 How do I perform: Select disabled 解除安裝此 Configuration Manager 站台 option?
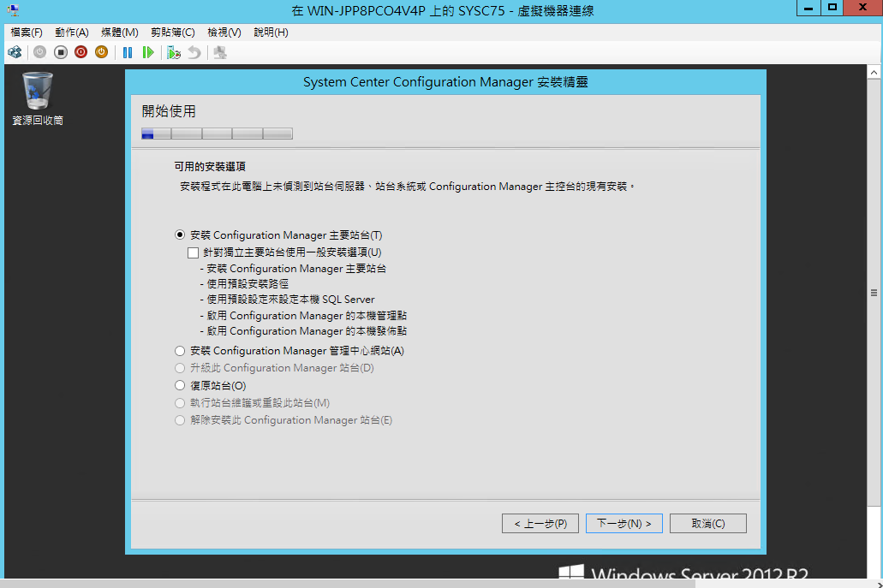click(x=180, y=420)
